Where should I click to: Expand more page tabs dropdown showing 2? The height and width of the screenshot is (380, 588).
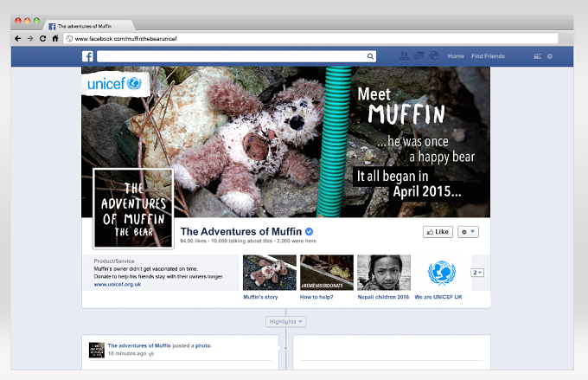pos(477,273)
